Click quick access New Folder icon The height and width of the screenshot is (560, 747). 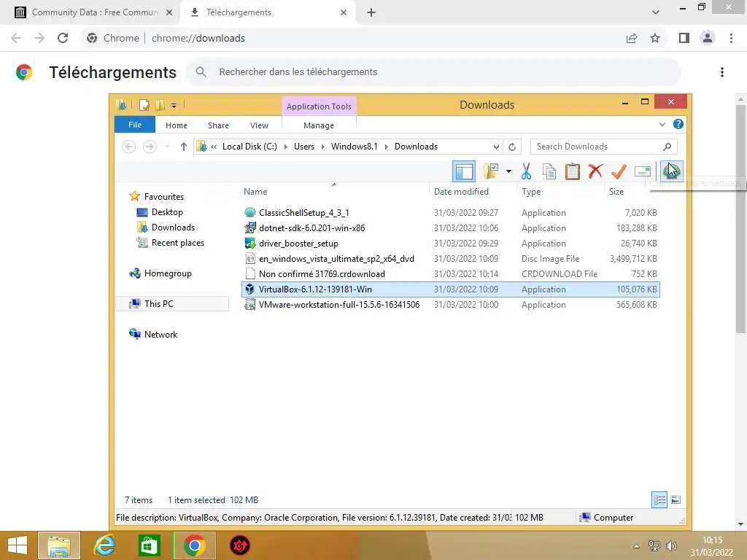click(x=160, y=105)
